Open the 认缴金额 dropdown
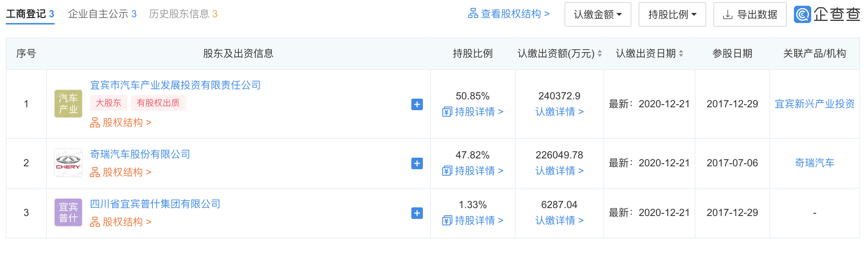 click(598, 14)
